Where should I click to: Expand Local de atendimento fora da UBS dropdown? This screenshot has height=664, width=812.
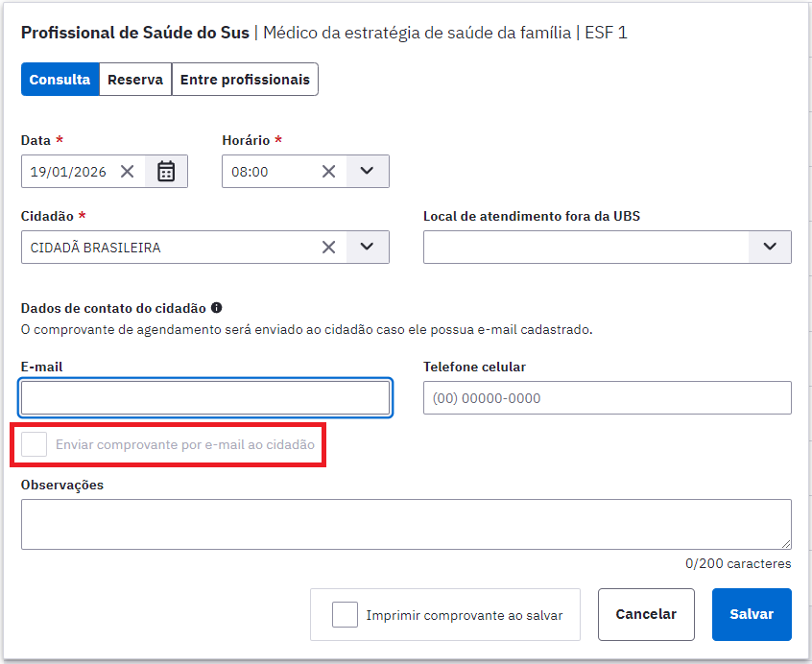[770, 247]
